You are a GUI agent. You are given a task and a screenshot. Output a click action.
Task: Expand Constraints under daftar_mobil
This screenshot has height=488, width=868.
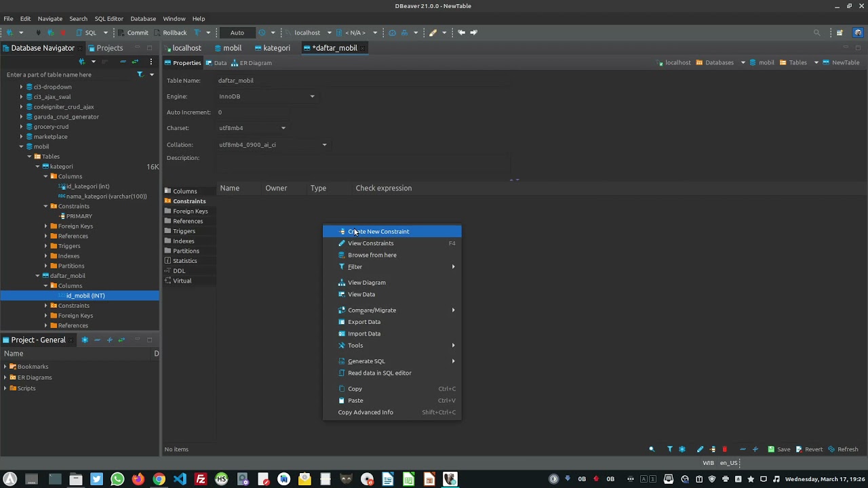click(45, 306)
